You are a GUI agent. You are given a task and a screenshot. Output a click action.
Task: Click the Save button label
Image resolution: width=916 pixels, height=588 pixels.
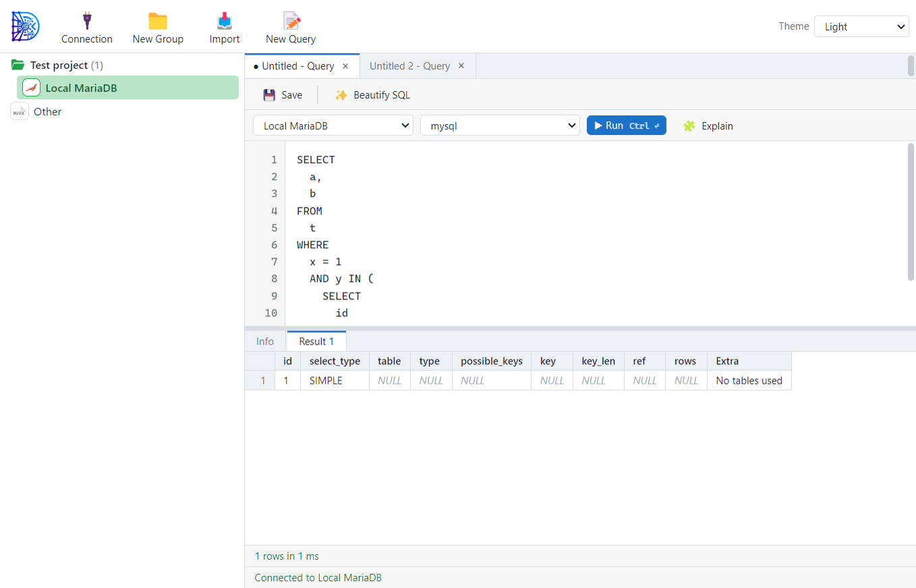pyautogui.click(x=291, y=95)
